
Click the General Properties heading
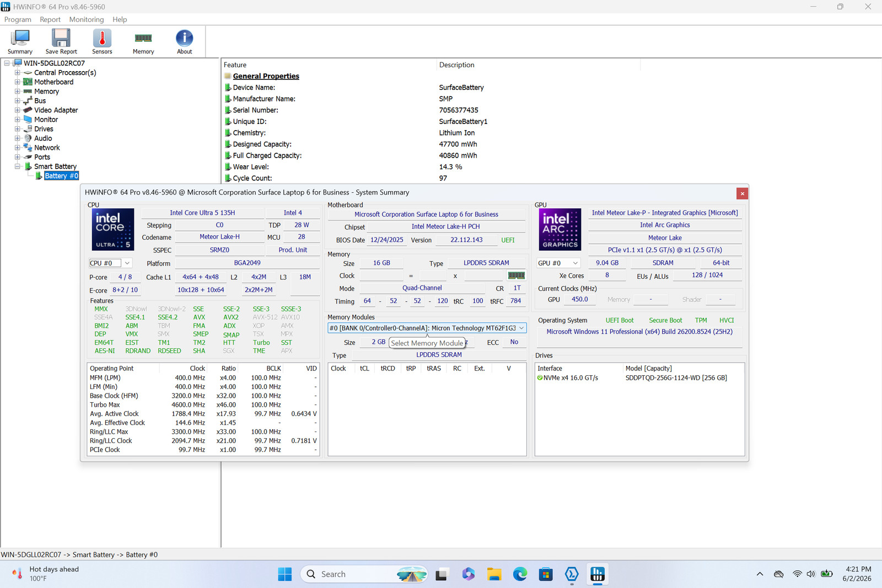click(266, 76)
